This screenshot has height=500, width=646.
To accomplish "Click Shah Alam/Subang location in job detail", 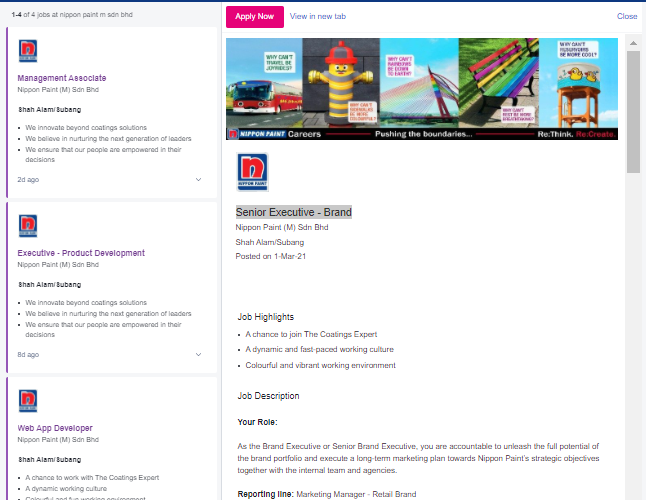I will pos(270,242).
